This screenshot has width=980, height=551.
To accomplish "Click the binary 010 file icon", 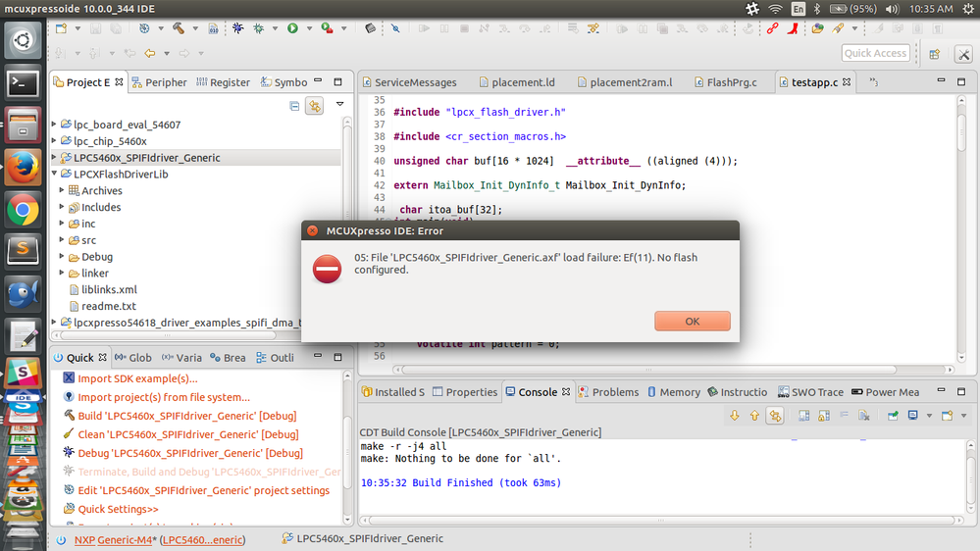I will 213,28.
